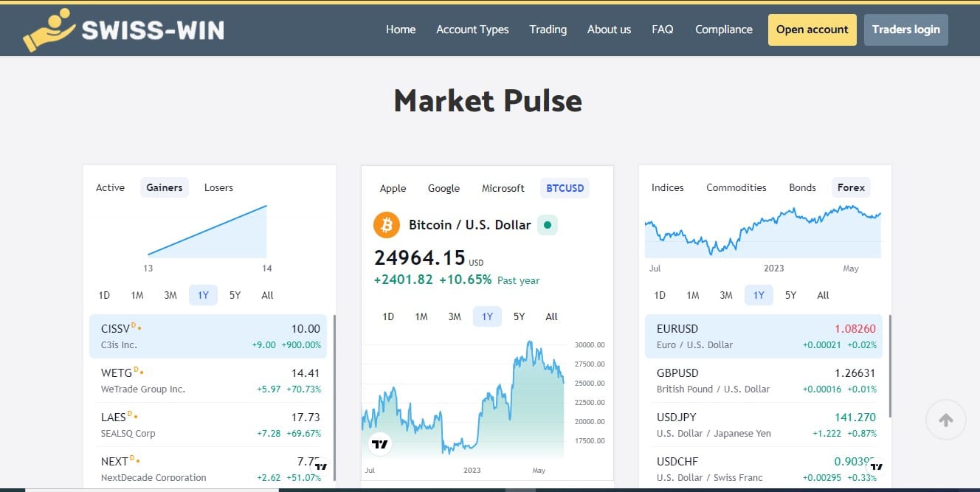Select the GBPUSD row in Forex list
The height and width of the screenshot is (492, 980).
click(766, 381)
